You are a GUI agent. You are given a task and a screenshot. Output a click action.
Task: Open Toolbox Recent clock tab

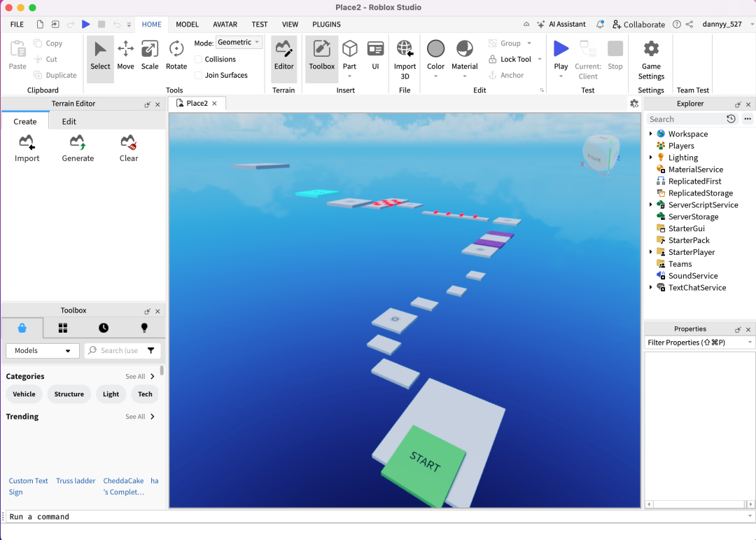(x=103, y=328)
